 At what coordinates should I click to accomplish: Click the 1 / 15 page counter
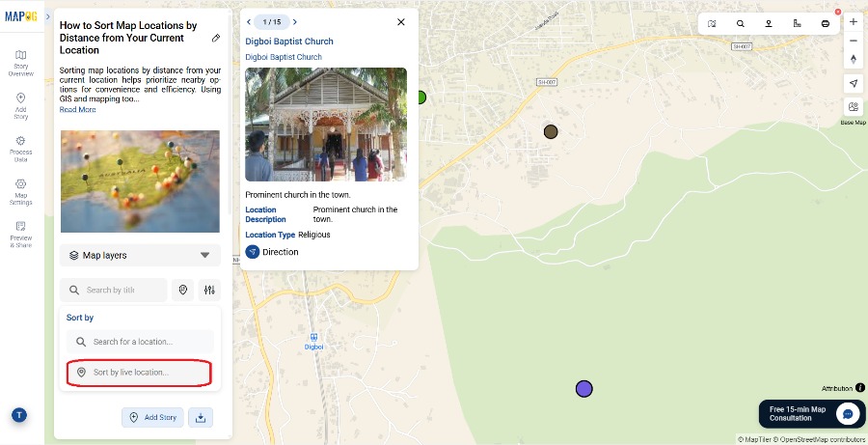pyautogui.click(x=272, y=22)
